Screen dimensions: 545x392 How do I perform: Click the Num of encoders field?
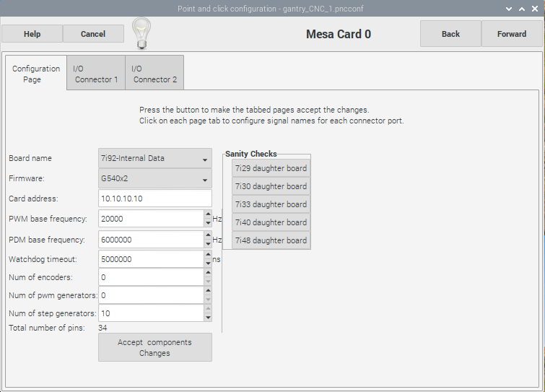click(151, 277)
